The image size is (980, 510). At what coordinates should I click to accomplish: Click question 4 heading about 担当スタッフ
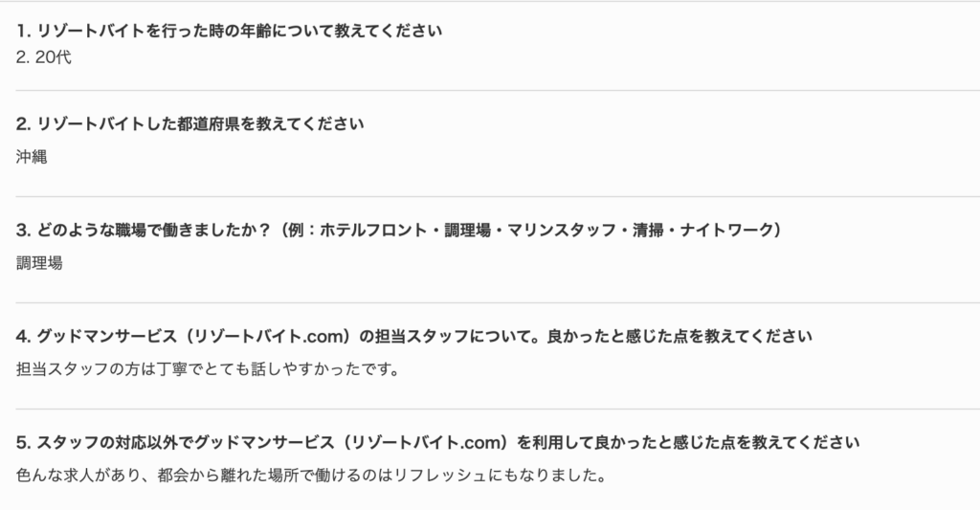click(x=413, y=336)
